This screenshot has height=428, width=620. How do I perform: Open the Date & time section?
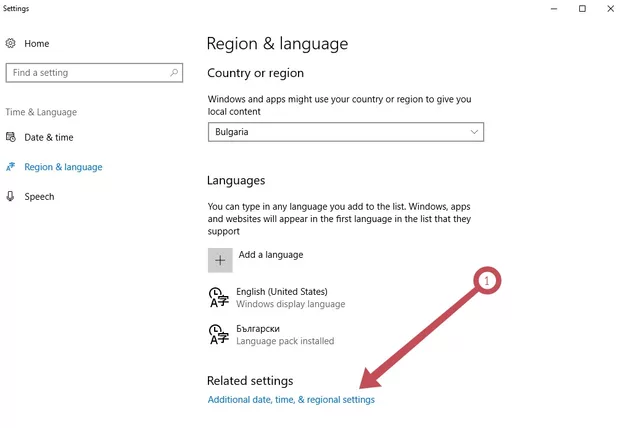pyautogui.click(x=49, y=137)
